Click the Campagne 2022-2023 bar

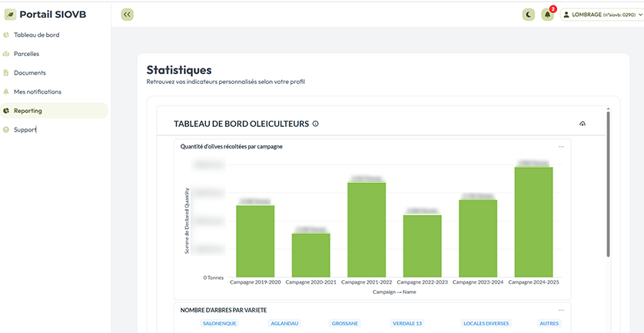tap(422, 246)
